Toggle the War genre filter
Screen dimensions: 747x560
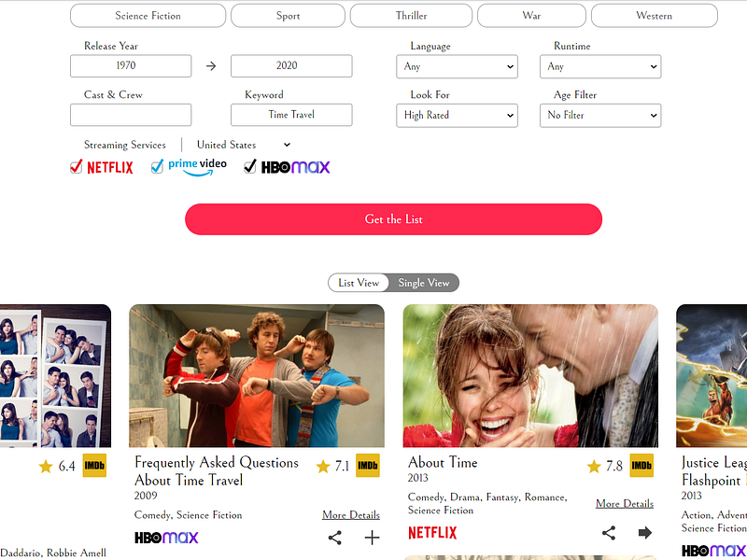(x=531, y=16)
